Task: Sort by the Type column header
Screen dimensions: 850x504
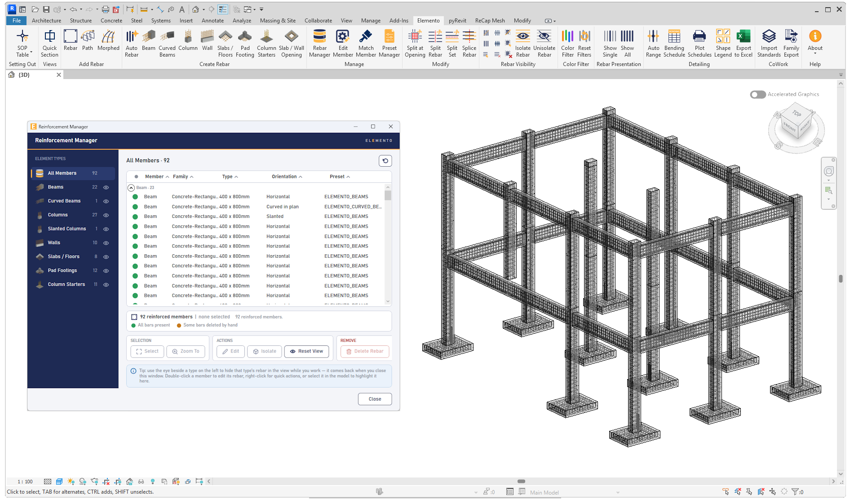Action: coord(230,177)
